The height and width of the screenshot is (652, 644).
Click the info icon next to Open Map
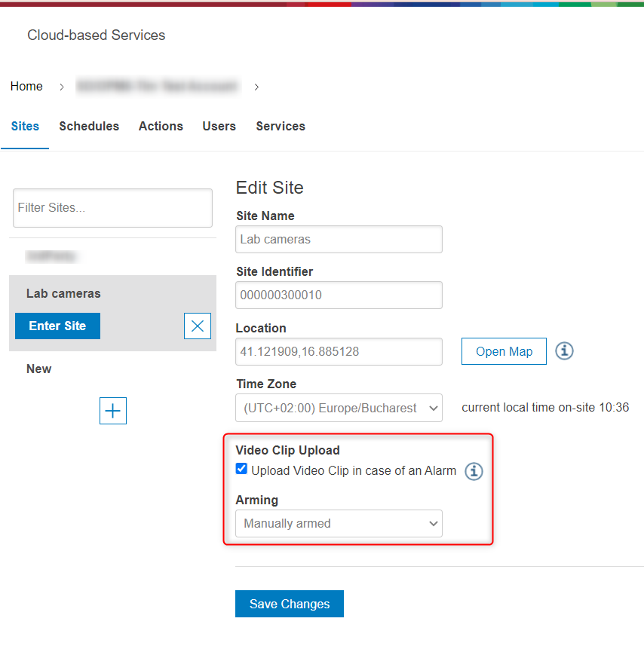(564, 351)
